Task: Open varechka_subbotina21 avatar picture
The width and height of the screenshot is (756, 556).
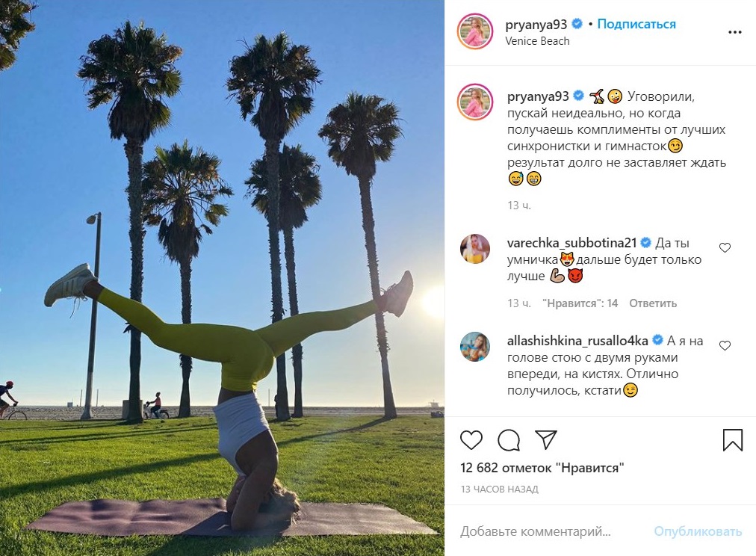Action: coord(475,249)
